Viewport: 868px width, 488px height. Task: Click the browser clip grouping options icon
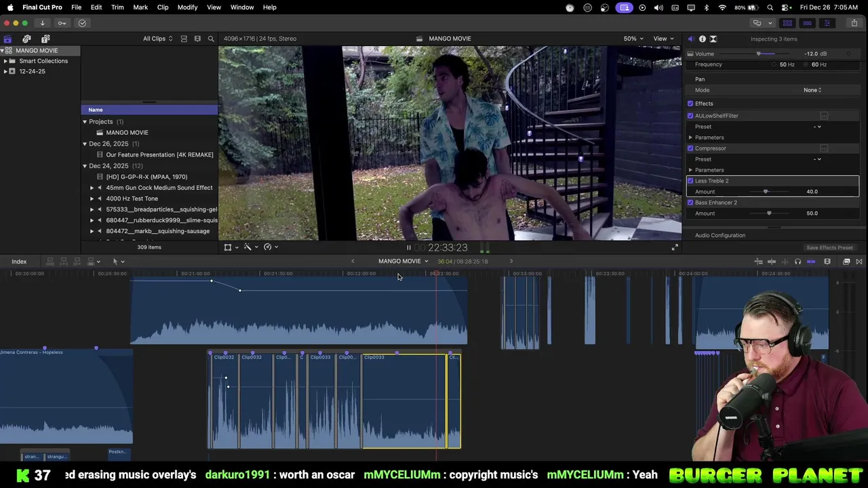(197, 39)
